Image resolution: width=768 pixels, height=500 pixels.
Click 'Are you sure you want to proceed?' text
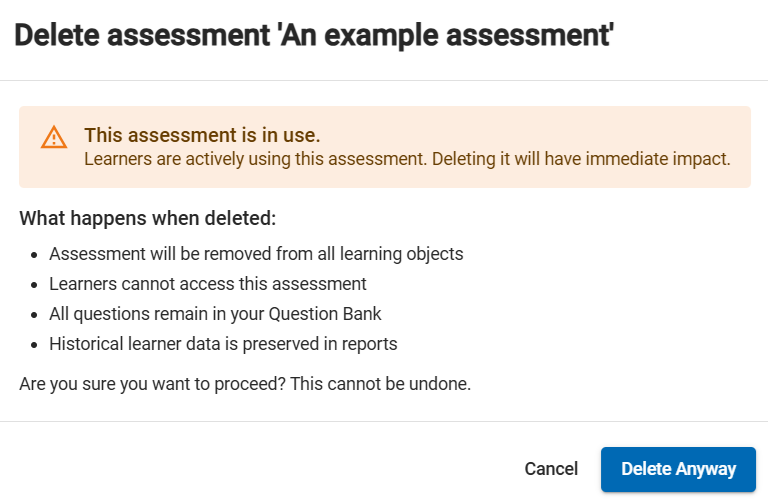click(152, 384)
